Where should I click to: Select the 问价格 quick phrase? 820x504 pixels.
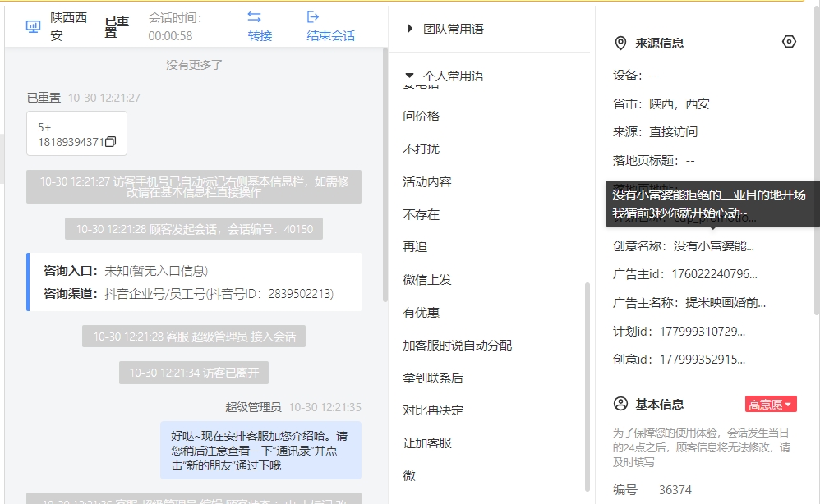(x=421, y=116)
